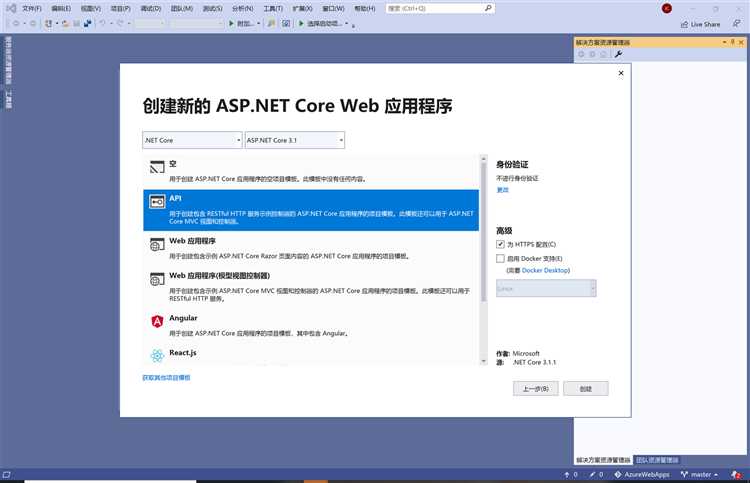This screenshot has height=483, width=750.
Task: Expand the undo history dropdown arrow
Action: pyautogui.click(x=111, y=23)
